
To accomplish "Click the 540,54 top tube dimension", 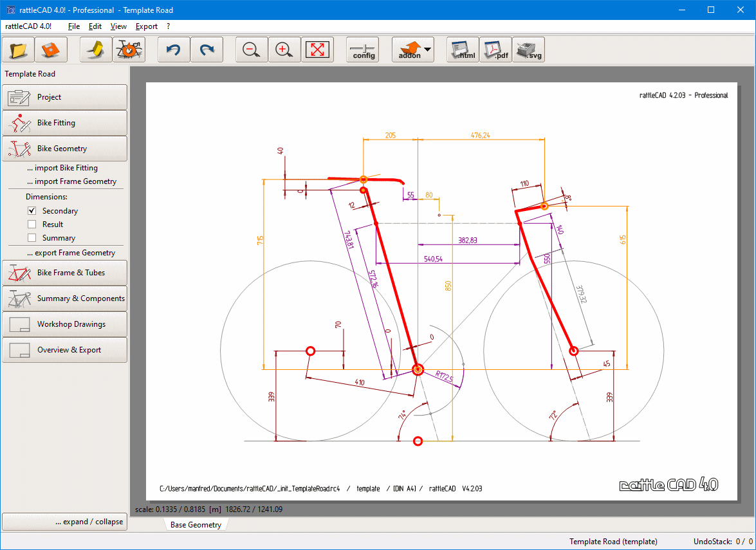I will pos(433,259).
